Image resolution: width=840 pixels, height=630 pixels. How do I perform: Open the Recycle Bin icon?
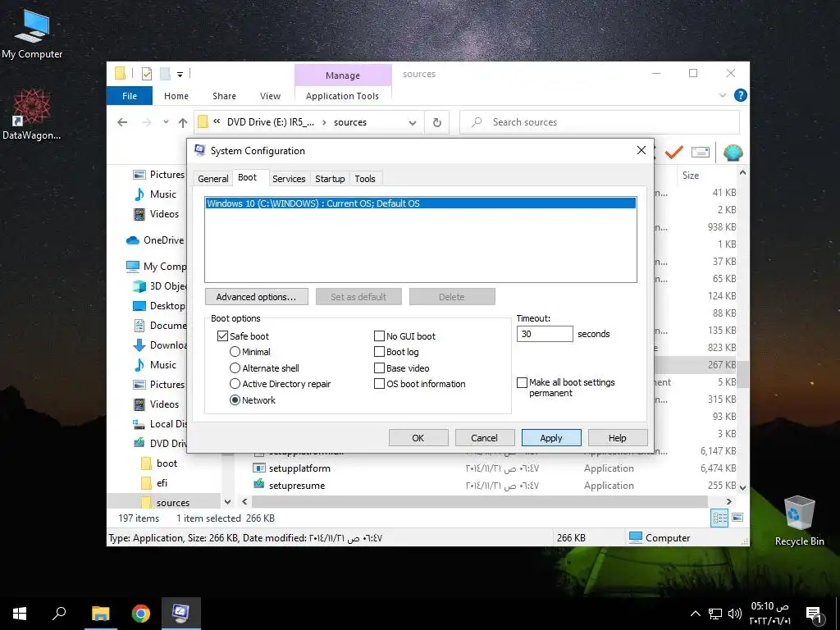tap(799, 519)
